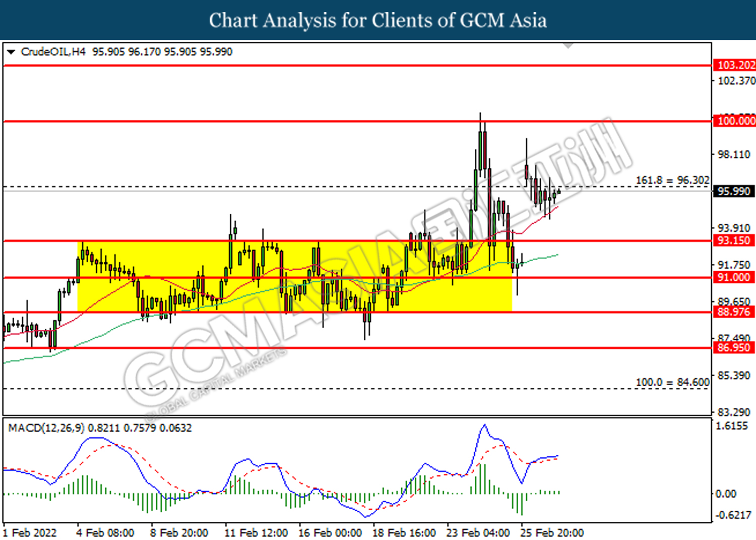Click the price axis value 98.110
Viewport: 756px width, 540px height.
pyautogui.click(x=734, y=154)
